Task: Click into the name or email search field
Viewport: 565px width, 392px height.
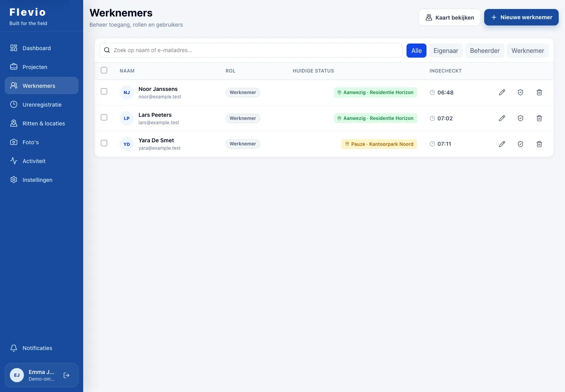Action: pos(251,50)
